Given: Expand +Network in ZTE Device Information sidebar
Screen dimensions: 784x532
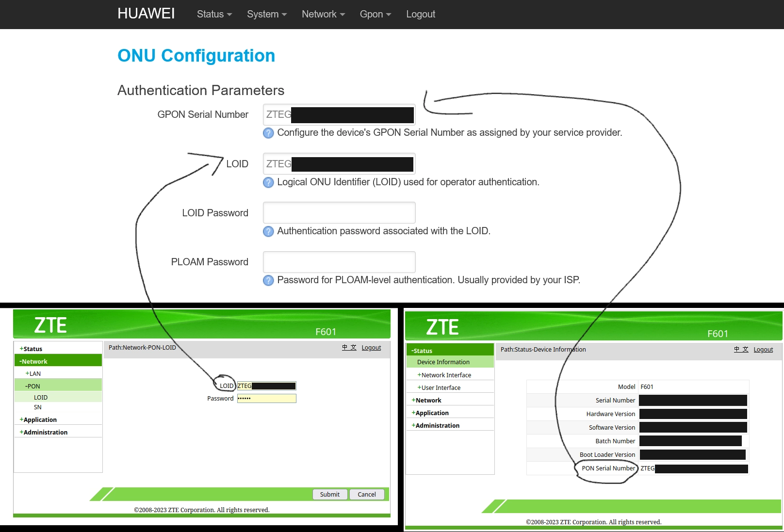Looking at the screenshot, I should pyautogui.click(x=426, y=401).
